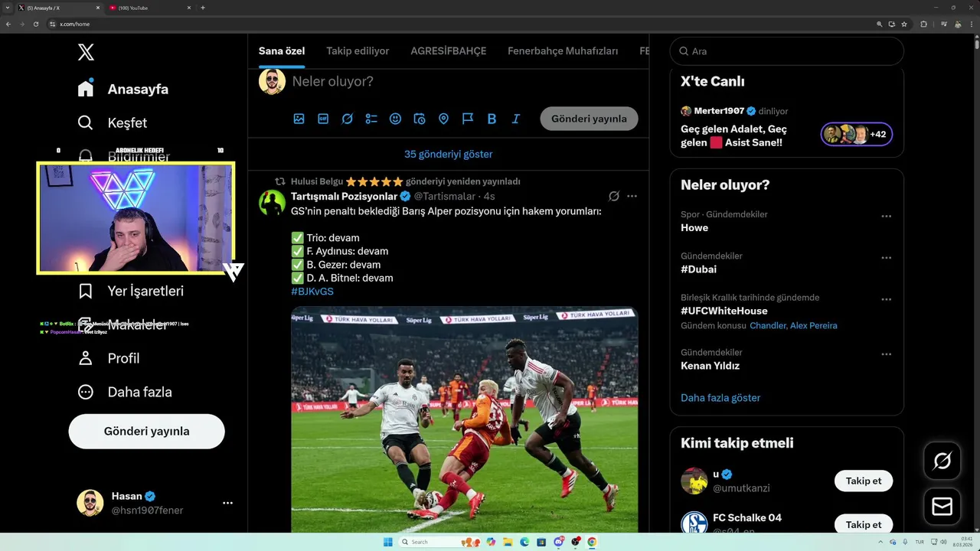Open the emoji picker in composer

395,119
